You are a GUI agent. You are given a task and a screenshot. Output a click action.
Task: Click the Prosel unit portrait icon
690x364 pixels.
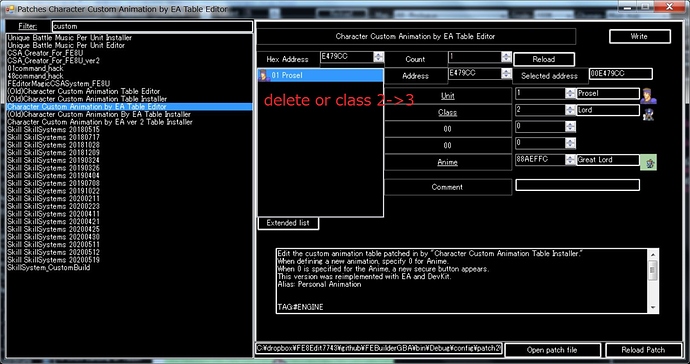pyautogui.click(x=648, y=96)
